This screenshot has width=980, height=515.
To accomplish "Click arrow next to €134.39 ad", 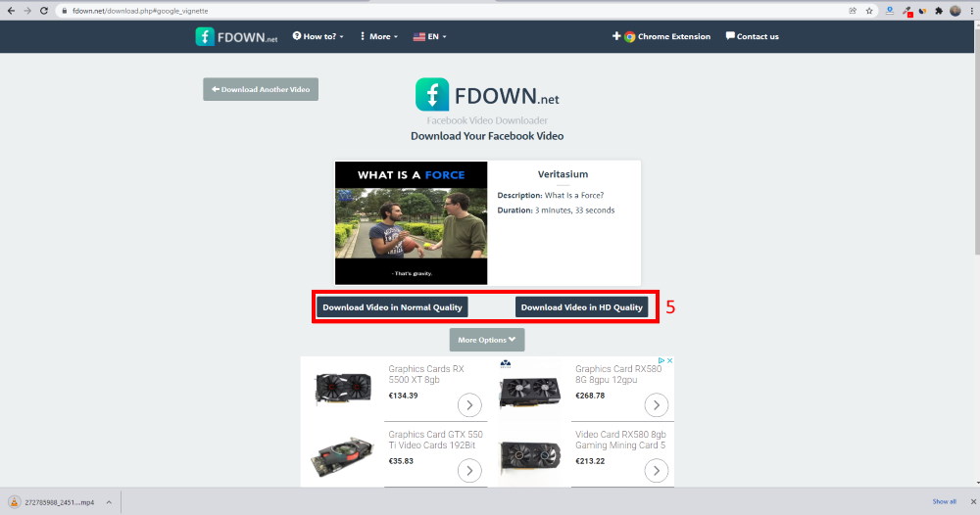I will 469,405.
